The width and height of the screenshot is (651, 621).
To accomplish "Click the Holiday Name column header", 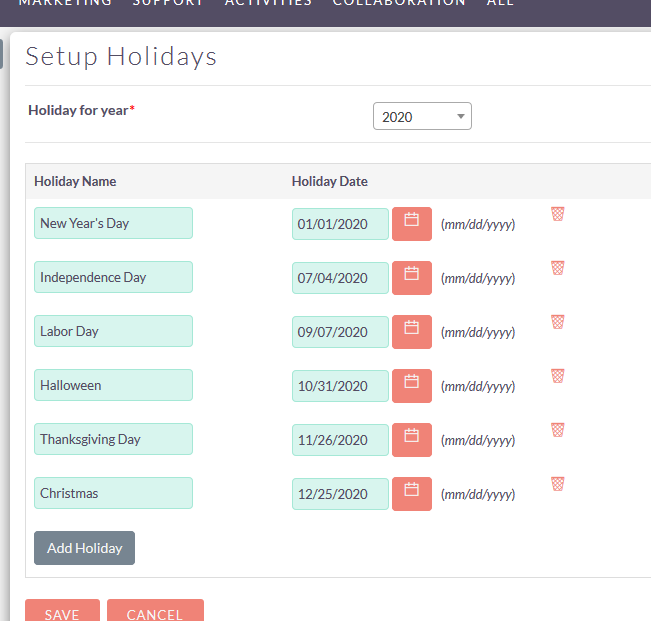I will (x=75, y=181).
